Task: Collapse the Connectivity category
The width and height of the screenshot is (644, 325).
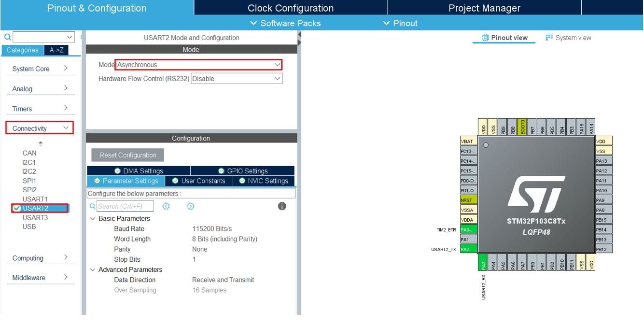Action: point(40,128)
